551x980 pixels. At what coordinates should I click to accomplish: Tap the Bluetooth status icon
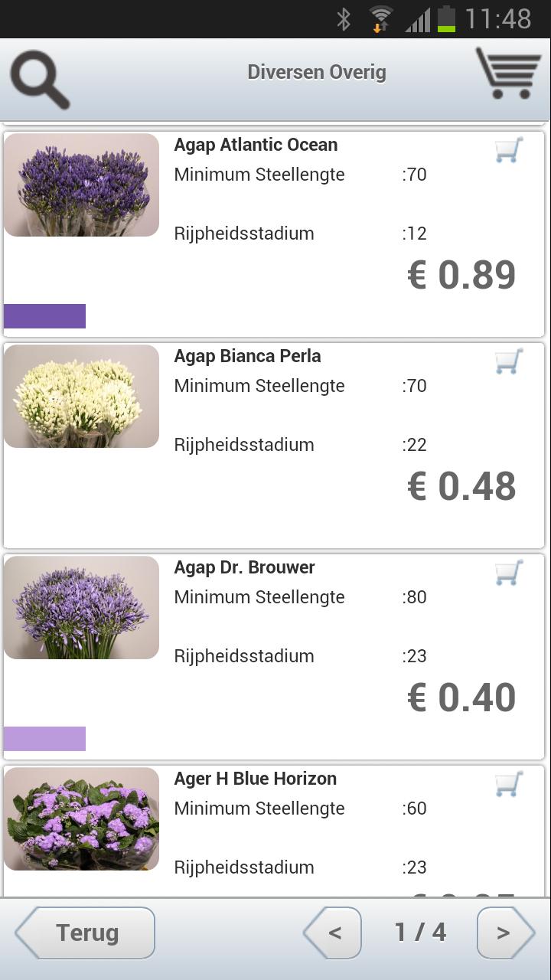click(344, 19)
